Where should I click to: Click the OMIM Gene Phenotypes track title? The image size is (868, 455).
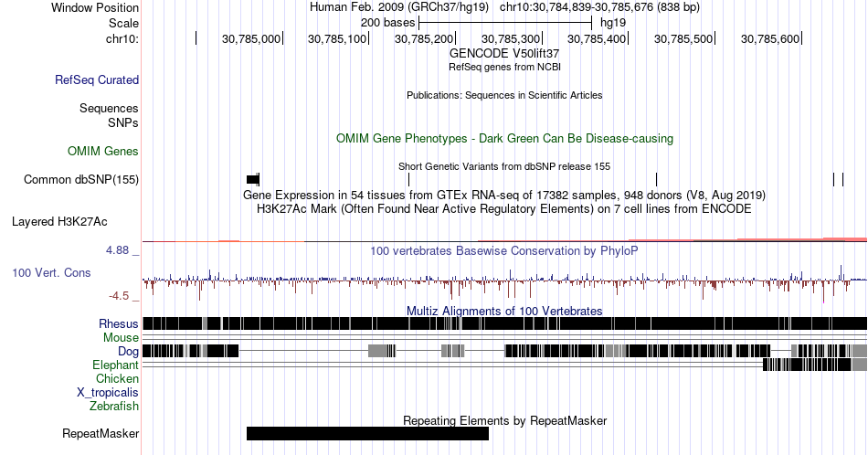(504, 138)
